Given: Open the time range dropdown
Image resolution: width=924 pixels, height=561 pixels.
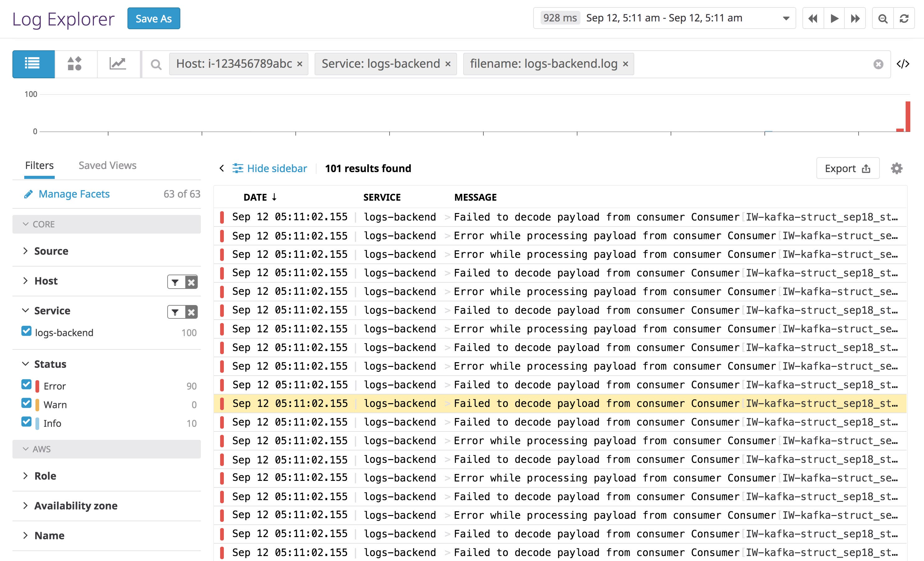Looking at the screenshot, I should [785, 18].
